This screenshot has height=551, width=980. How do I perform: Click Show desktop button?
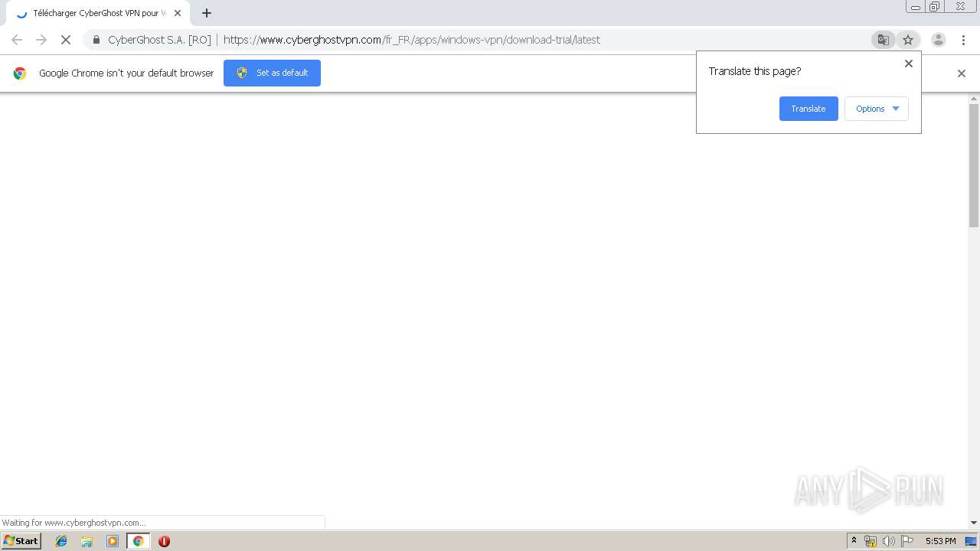[971, 541]
